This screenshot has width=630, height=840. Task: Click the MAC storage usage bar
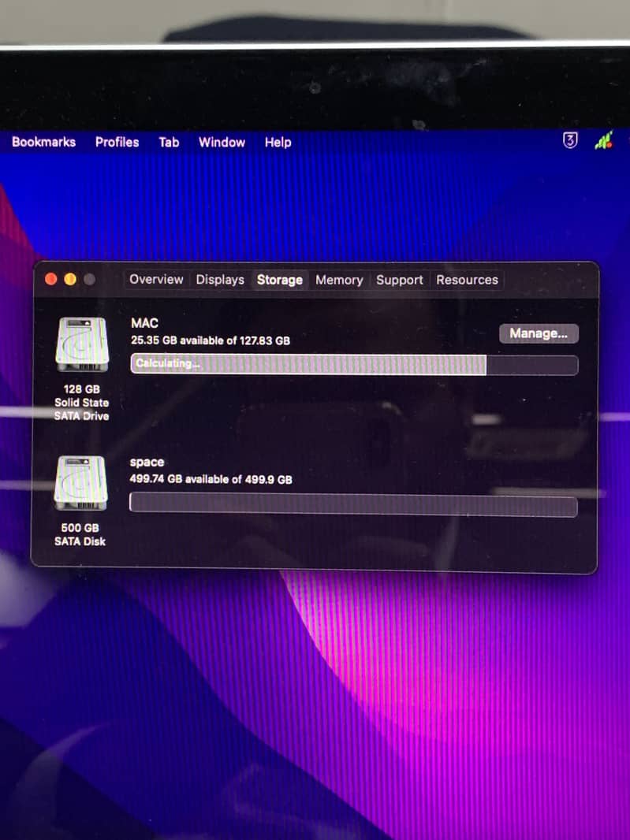coord(354,364)
